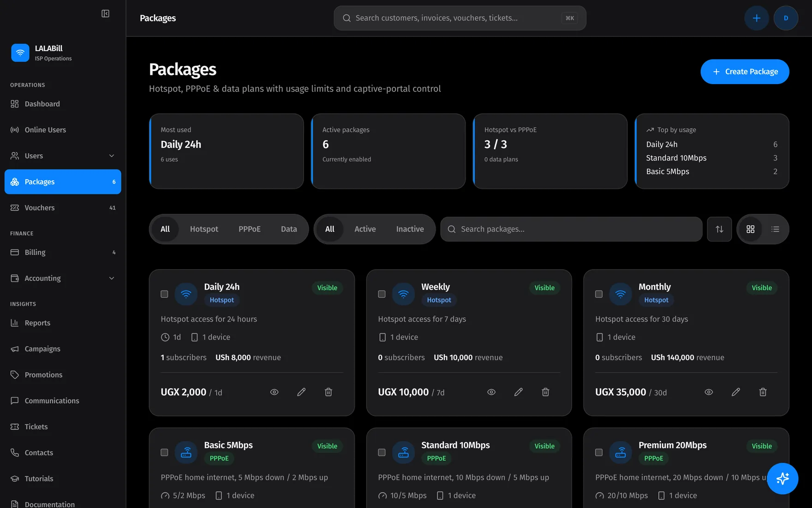812x508 pixels.
Task: Edit the Daily 24h package with pencil icon
Action: tap(301, 392)
